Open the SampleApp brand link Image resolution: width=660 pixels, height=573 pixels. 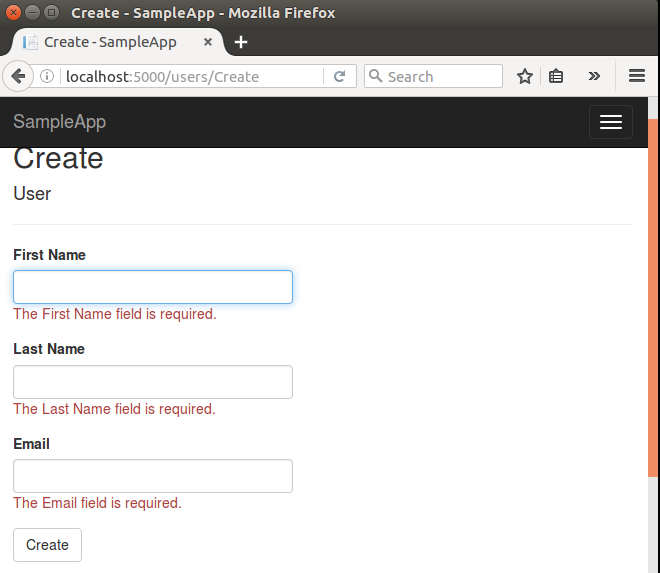[x=59, y=122]
